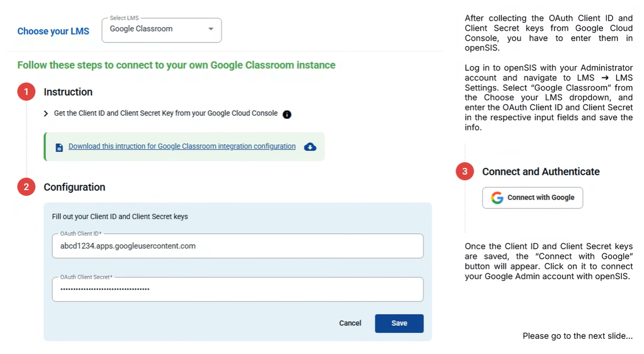644x354 pixels.
Task: Click the Instruction step heading
Action: click(68, 92)
